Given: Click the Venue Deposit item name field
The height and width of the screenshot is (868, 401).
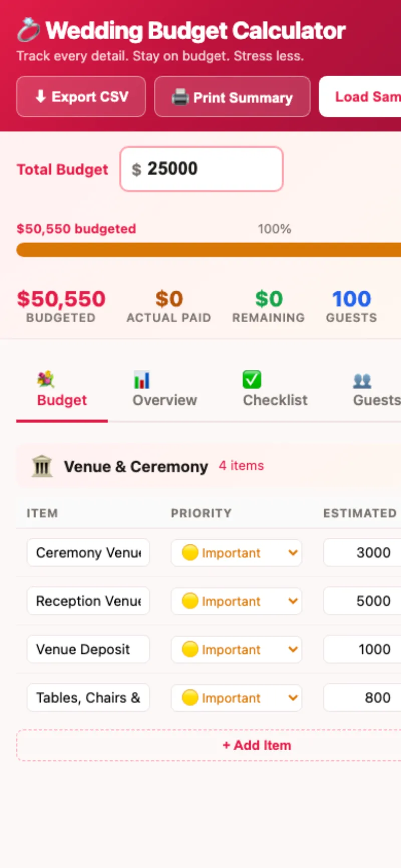Looking at the screenshot, I should (x=88, y=649).
